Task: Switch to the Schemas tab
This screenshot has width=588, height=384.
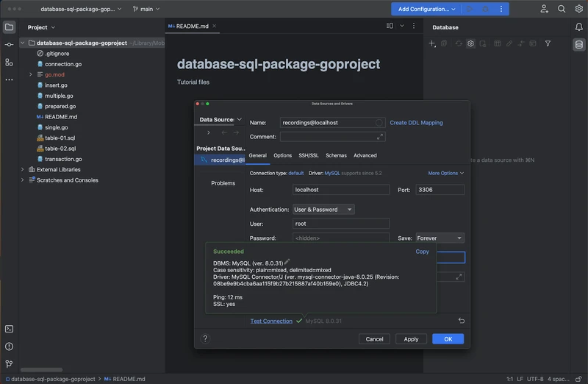Action: coord(336,155)
